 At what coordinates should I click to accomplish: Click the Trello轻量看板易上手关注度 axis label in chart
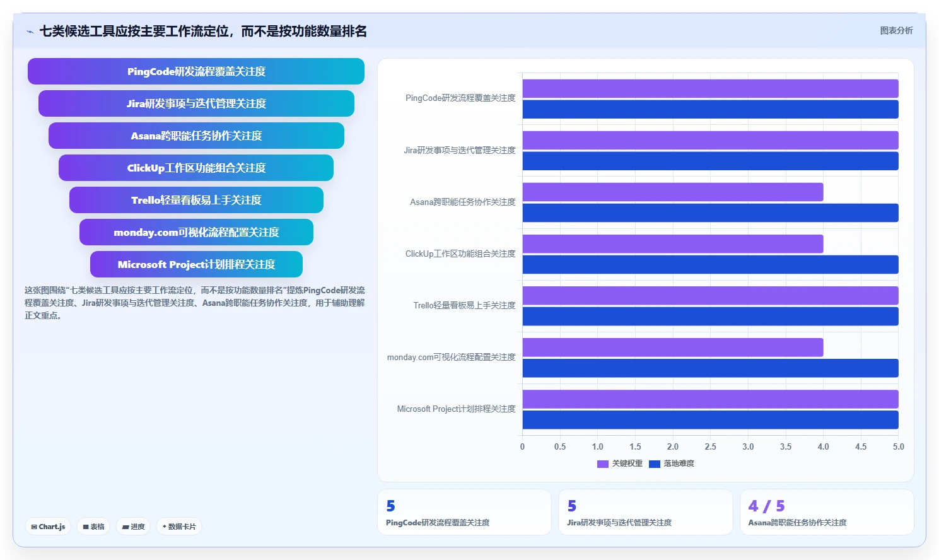click(464, 305)
